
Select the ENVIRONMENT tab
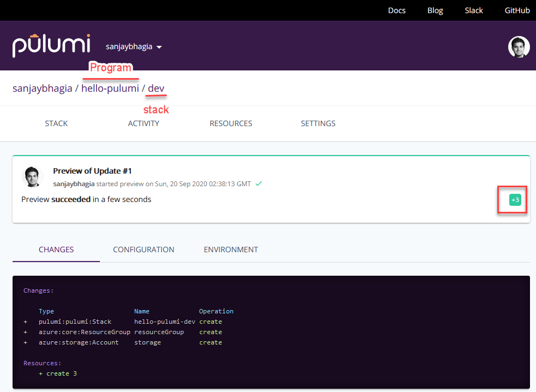point(231,250)
